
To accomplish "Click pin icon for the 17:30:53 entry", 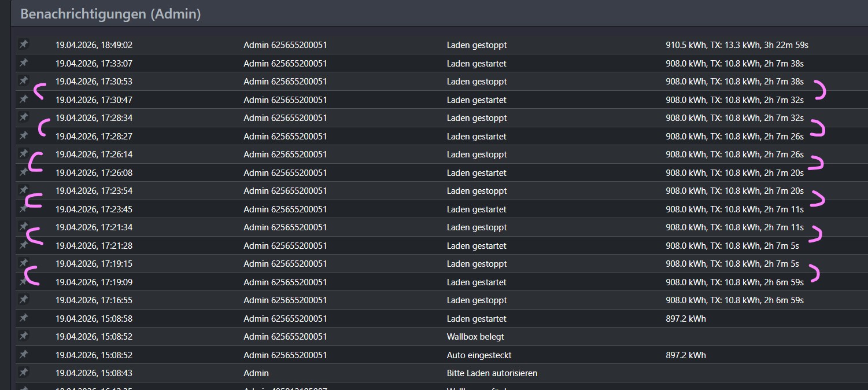I will pos(23,81).
